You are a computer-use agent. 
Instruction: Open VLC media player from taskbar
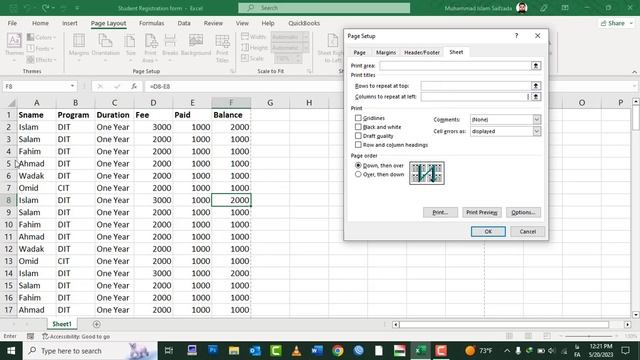point(296,351)
